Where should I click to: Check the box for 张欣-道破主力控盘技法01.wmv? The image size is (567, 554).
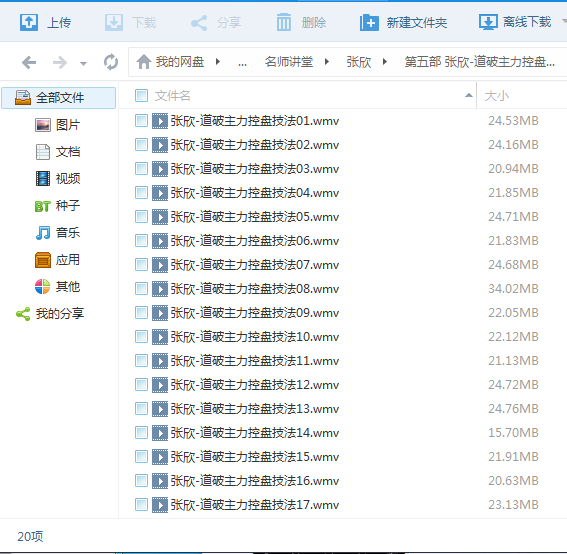[141, 120]
